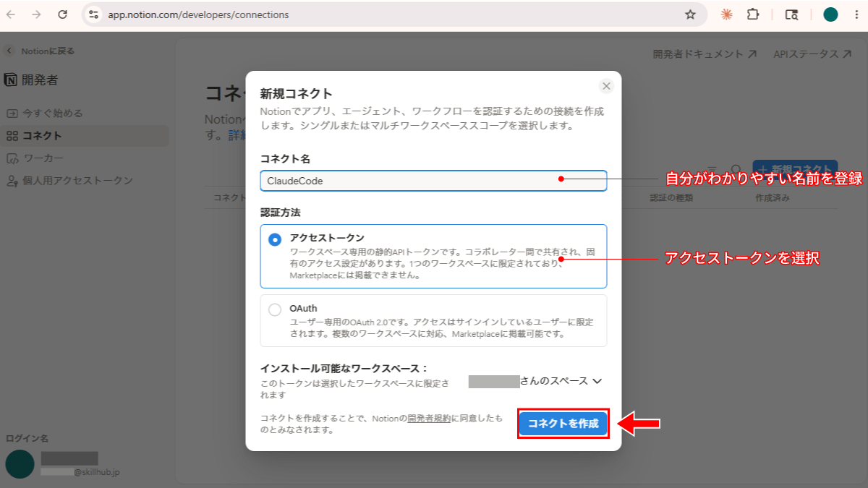Bookmark this page with the star icon
The height and width of the screenshot is (488, 868).
690,14
